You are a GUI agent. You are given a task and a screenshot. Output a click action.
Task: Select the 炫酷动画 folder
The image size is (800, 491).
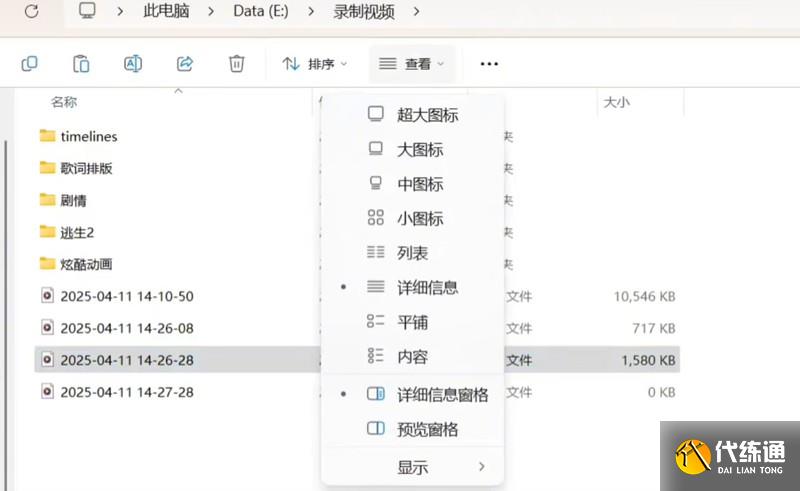[86, 264]
